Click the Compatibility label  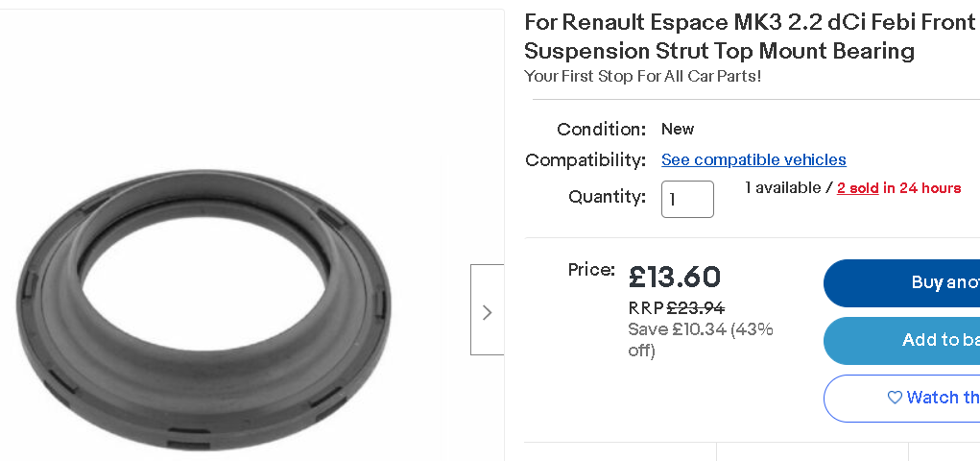(586, 159)
